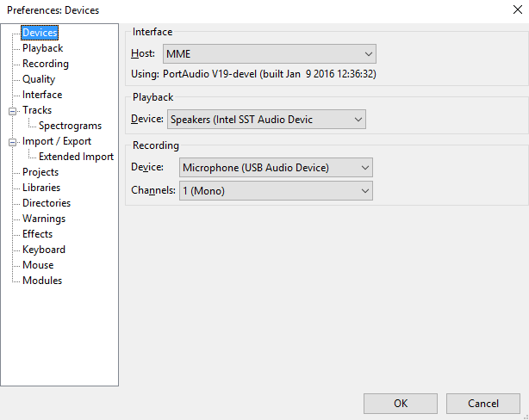
Task: Open the Playback Device dropdown for Speakers
Action: click(x=266, y=120)
